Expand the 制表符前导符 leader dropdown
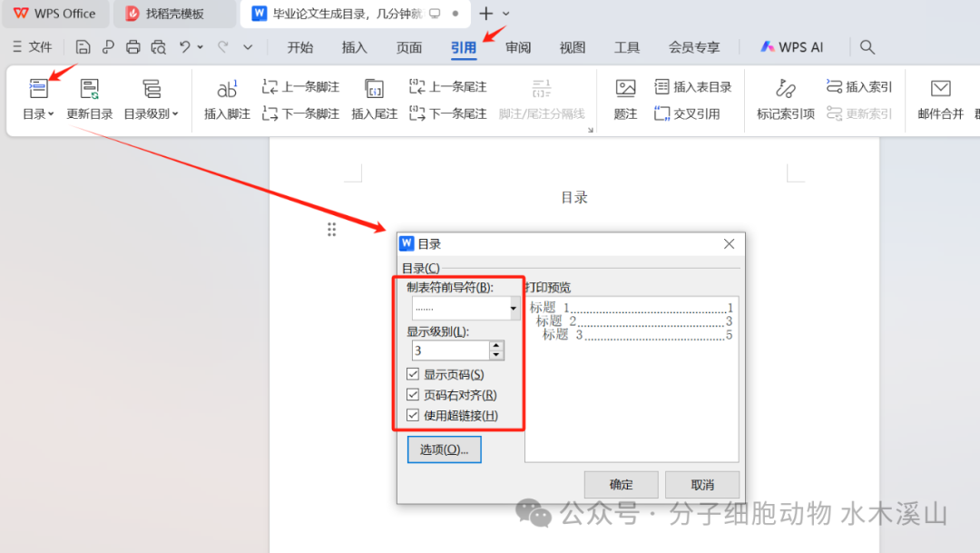 point(514,308)
